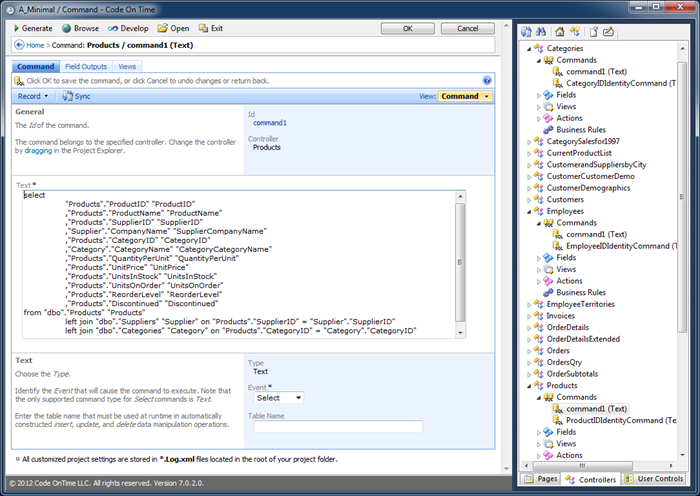
Task: Click the Exit toolbar icon
Action: (x=204, y=29)
